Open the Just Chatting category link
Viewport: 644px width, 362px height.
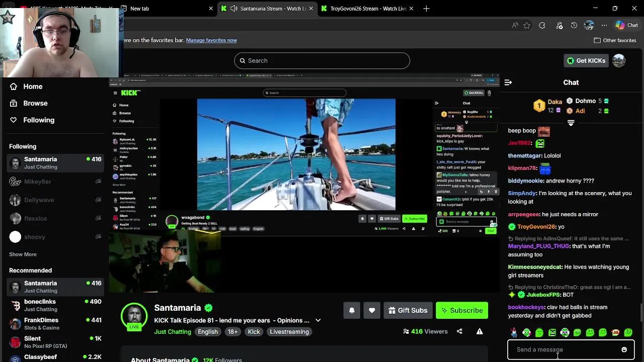pyautogui.click(x=173, y=332)
